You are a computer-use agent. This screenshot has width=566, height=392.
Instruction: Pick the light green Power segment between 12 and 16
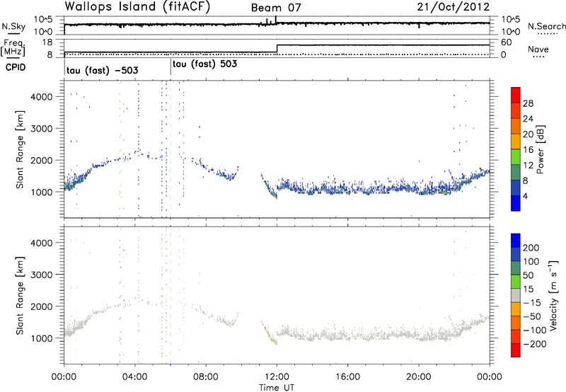(x=516, y=157)
